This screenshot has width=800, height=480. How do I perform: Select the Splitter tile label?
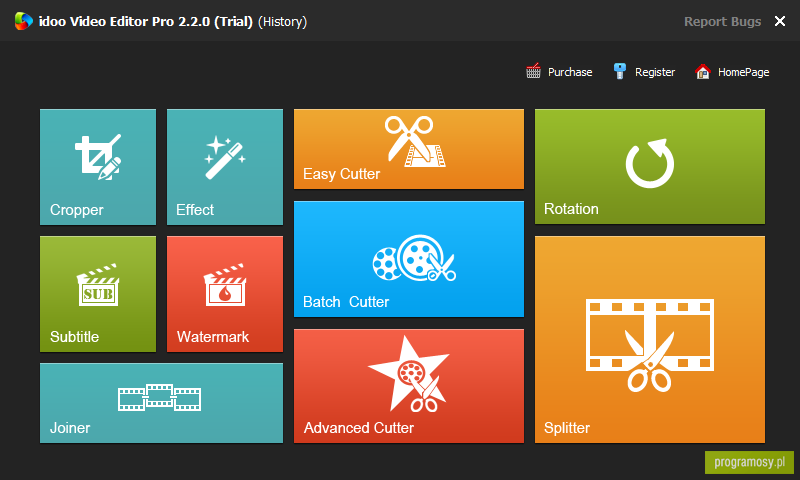(567, 427)
